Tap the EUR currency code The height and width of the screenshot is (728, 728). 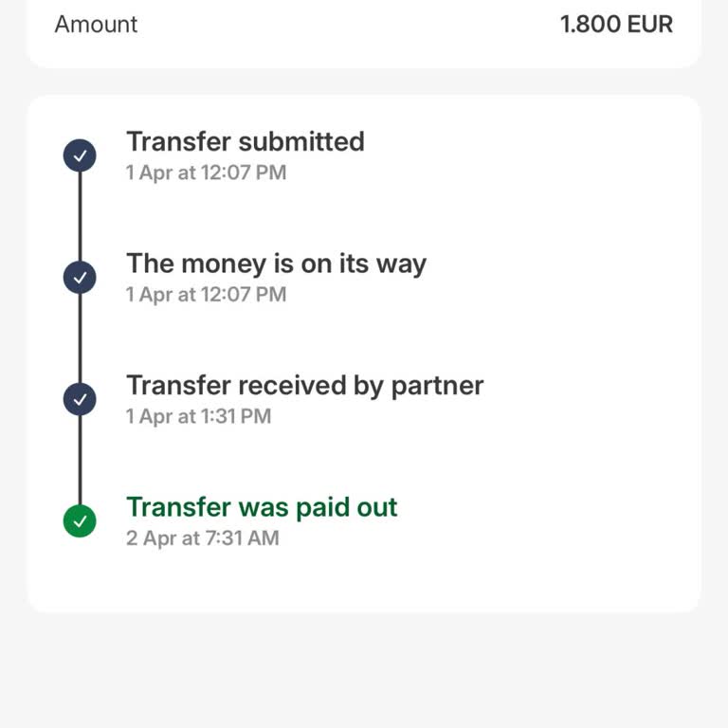click(647, 25)
